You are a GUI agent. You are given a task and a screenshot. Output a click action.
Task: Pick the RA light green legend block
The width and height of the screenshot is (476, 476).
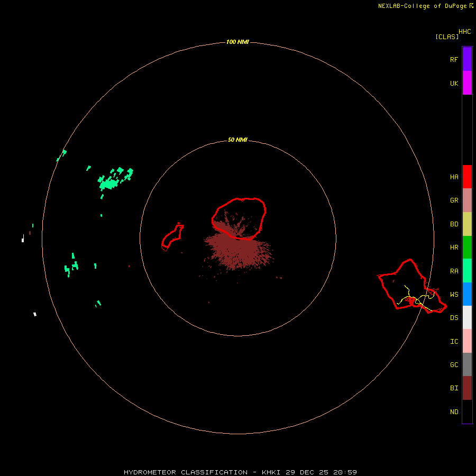[x=467, y=271]
